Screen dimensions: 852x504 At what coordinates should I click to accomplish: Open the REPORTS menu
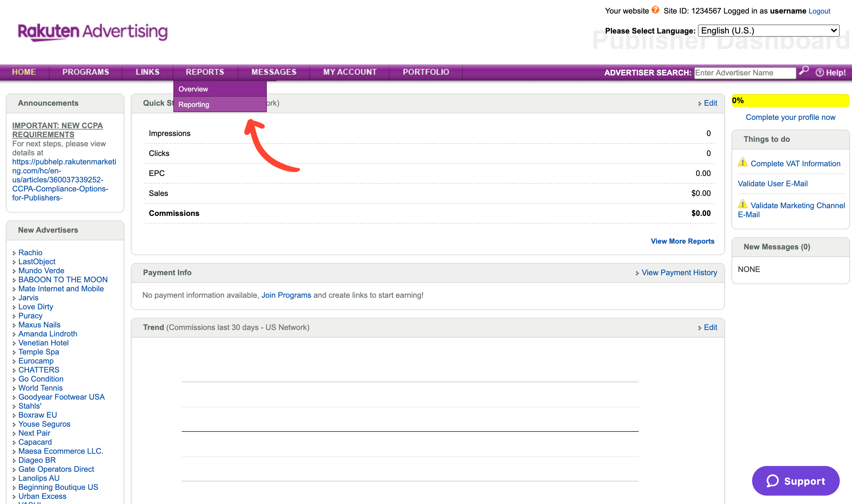point(205,72)
